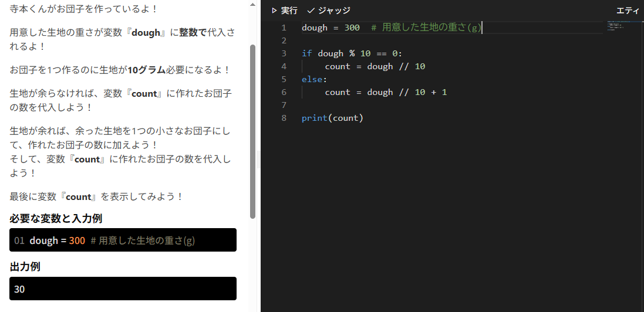Click the ジャッジ checkmark icon
The image size is (644, 312).
311,11
